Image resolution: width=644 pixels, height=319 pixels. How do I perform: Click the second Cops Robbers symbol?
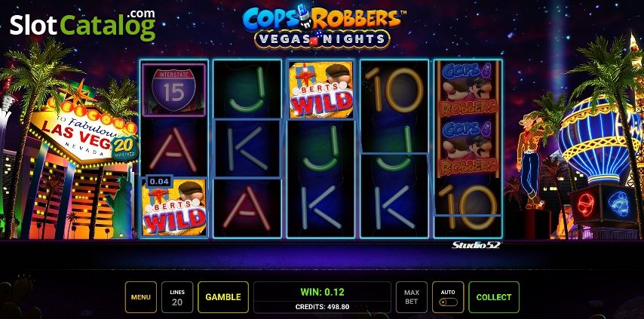(x=468, y=148)
